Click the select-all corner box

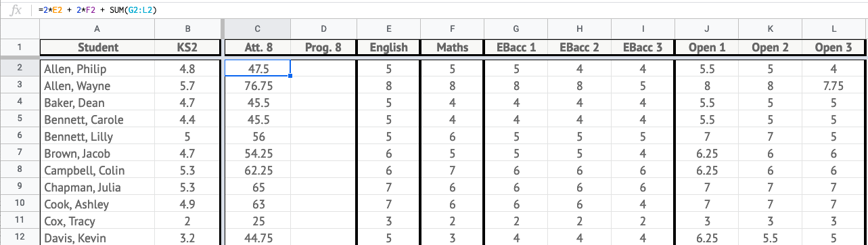click(x=20, y=29)
